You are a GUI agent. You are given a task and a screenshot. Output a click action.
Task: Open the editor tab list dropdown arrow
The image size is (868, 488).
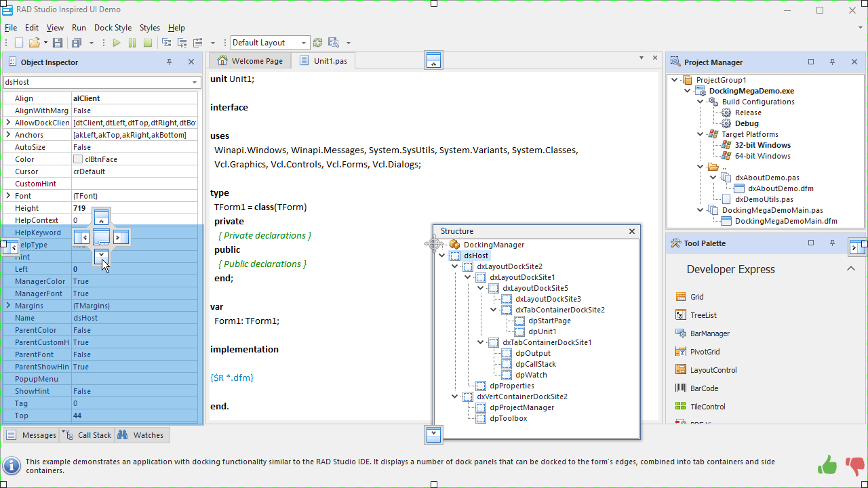(641, 58)
